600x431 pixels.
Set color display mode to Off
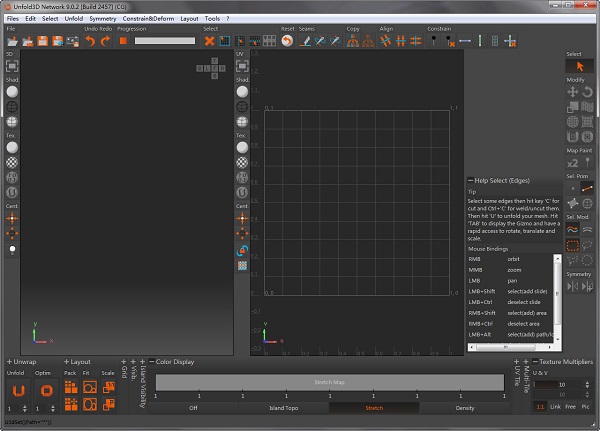click(193, 408)
